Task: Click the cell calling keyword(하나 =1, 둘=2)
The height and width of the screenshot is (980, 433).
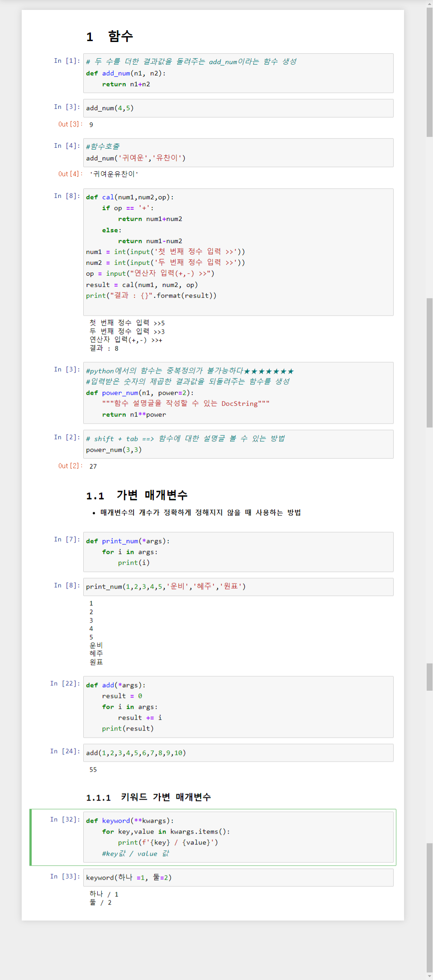Action: [x=238, y=877]
